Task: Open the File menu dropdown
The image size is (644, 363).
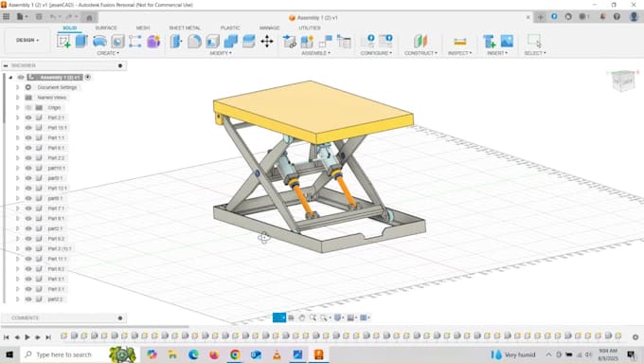Action: click(22, 17)
